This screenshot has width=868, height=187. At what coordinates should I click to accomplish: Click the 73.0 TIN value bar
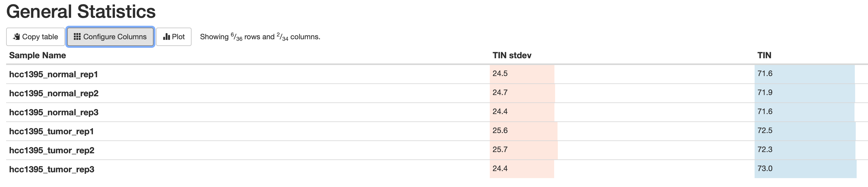coord(805,169)
